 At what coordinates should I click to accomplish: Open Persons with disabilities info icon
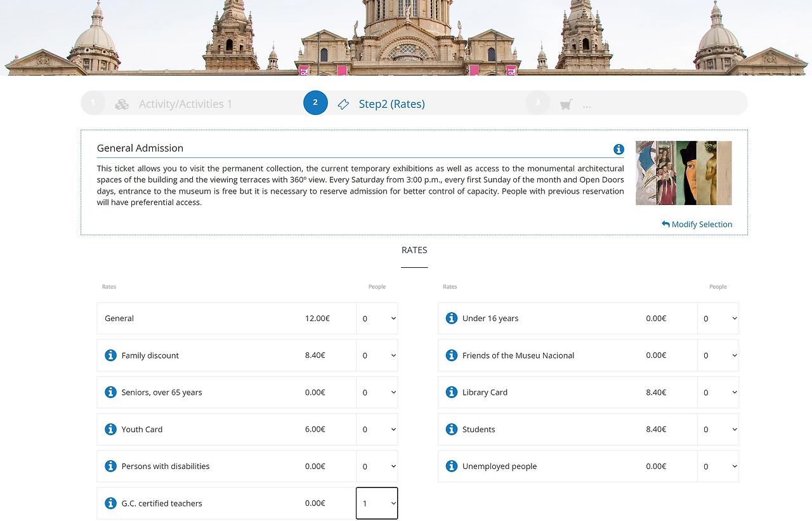point(110,466)
